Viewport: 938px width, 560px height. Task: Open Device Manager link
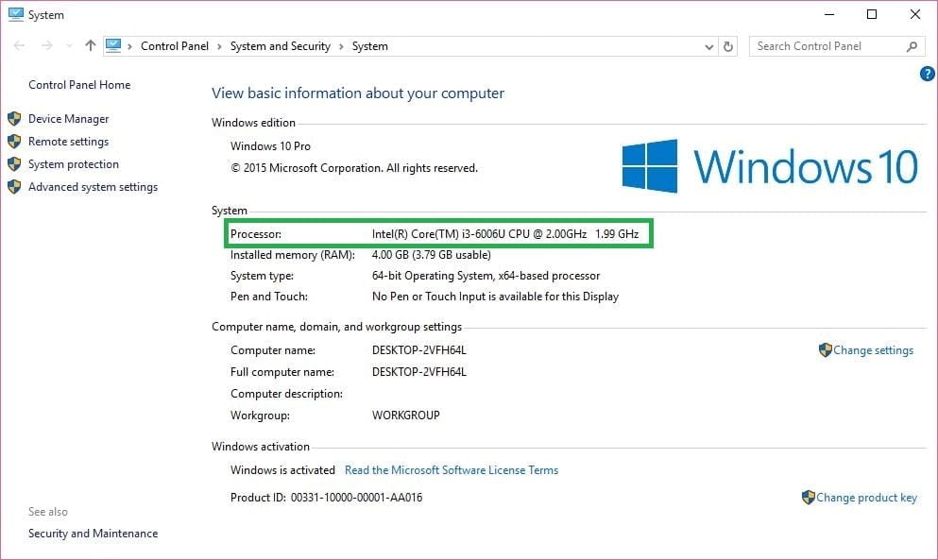point(69,119)
